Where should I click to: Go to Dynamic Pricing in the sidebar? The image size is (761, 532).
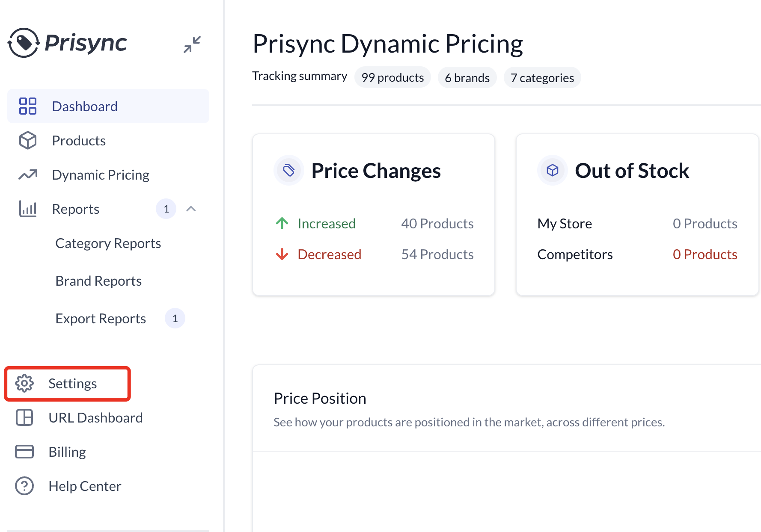[108, 174]
